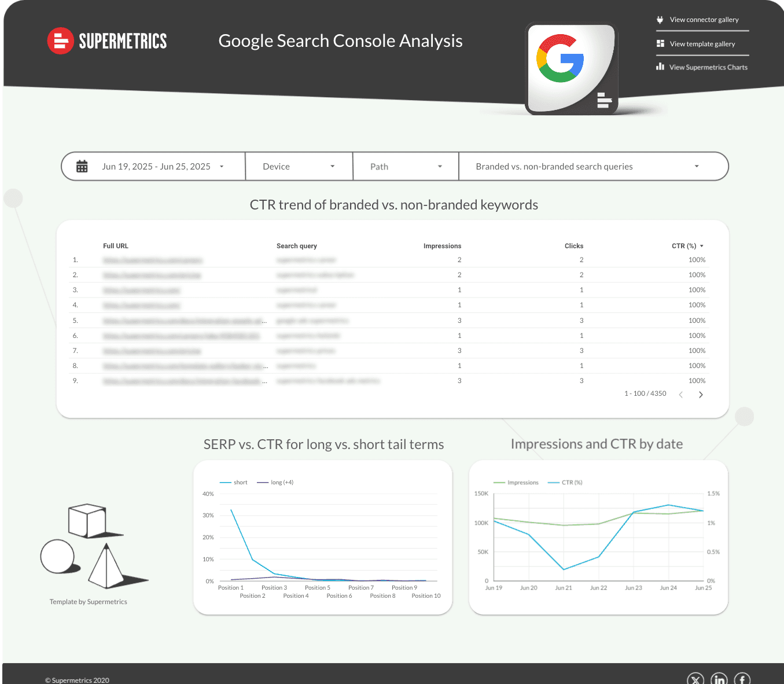Expand the Path filter dropdown
Screen dimensions: 784x684
pyautogui.click(x=406, y=167)
